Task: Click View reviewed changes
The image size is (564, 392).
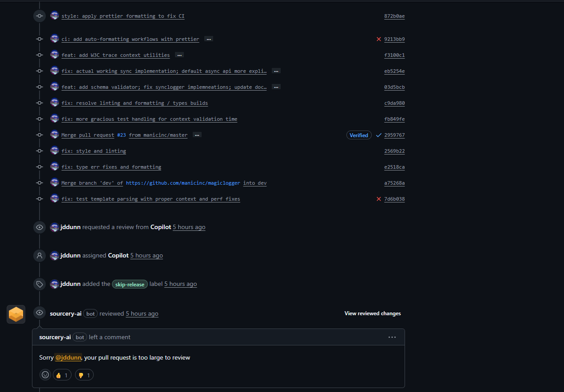Action: [x=373, y=313]
